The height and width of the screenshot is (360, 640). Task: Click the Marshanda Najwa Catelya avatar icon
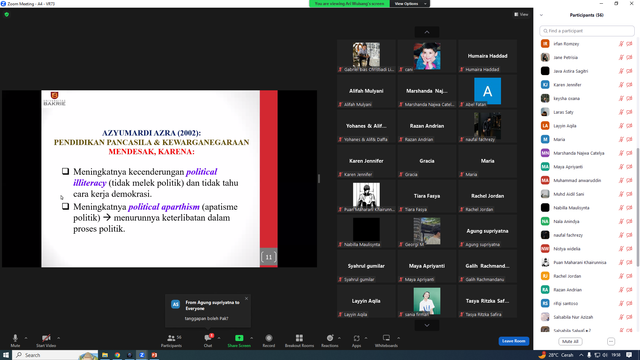[545, 153]
